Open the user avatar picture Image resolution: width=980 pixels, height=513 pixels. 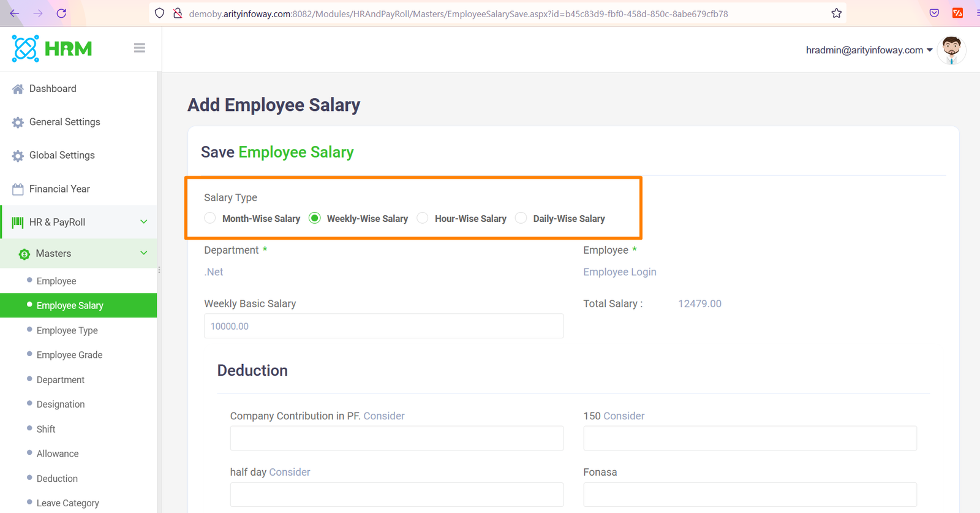(x=951, y=50)
